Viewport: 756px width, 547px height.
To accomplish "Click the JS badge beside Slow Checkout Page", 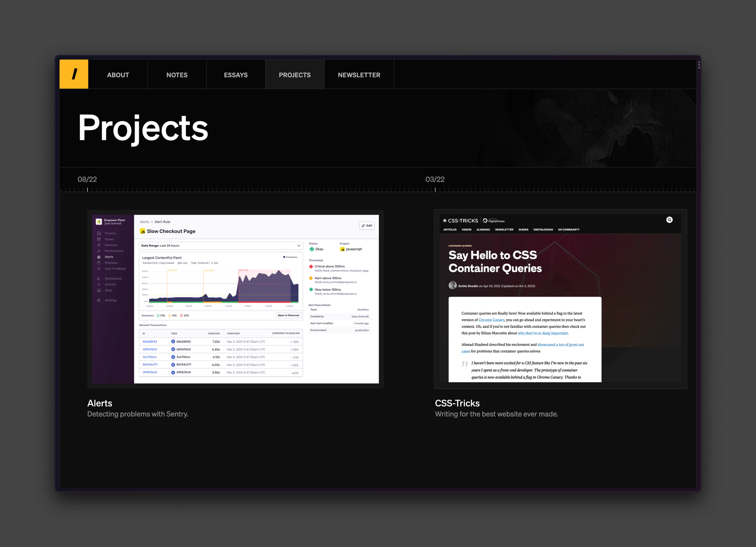I will pos(142,231).
